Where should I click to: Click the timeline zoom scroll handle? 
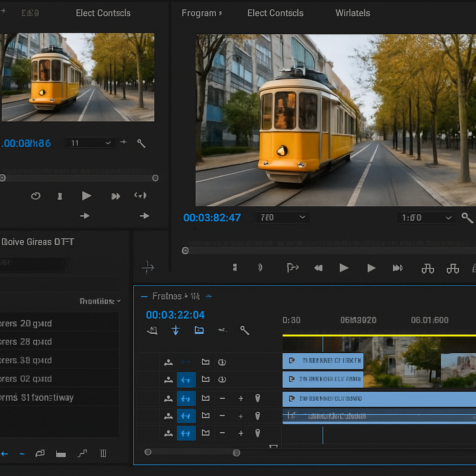tap(236, 452)
